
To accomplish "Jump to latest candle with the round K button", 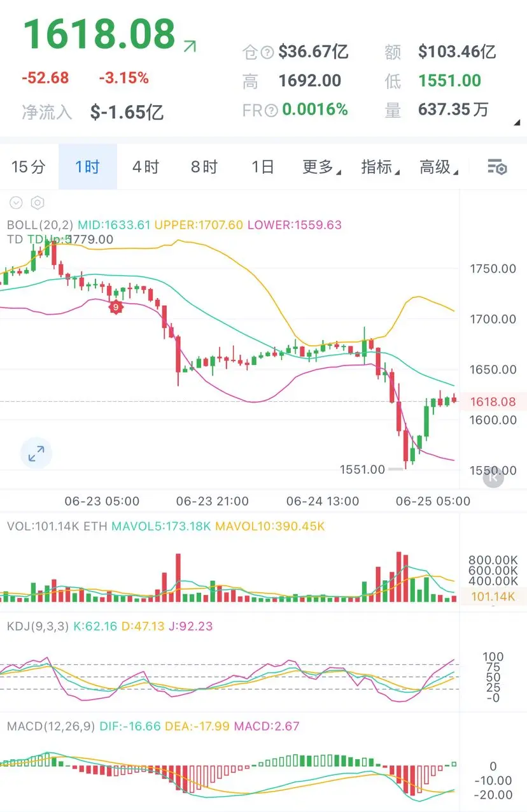I will click(x=493, y=476).
